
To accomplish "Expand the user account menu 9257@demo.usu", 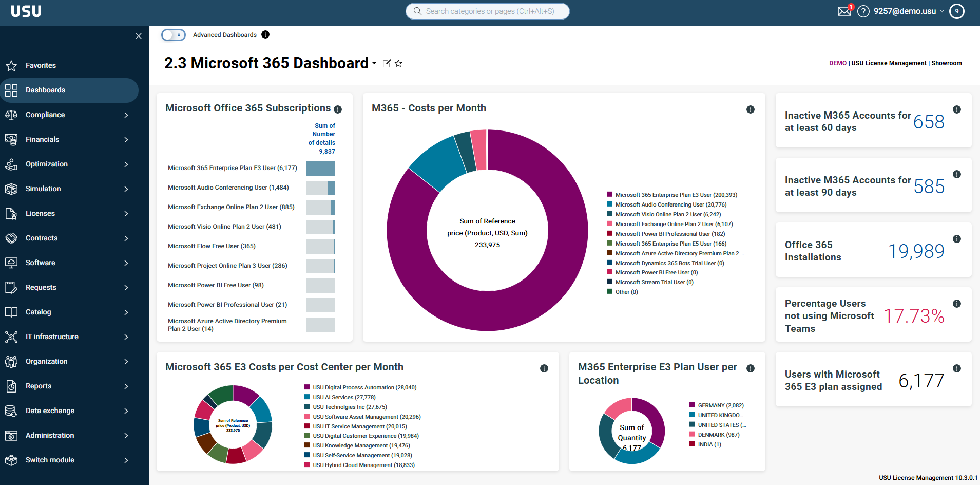I will click(x=909, y=11).
